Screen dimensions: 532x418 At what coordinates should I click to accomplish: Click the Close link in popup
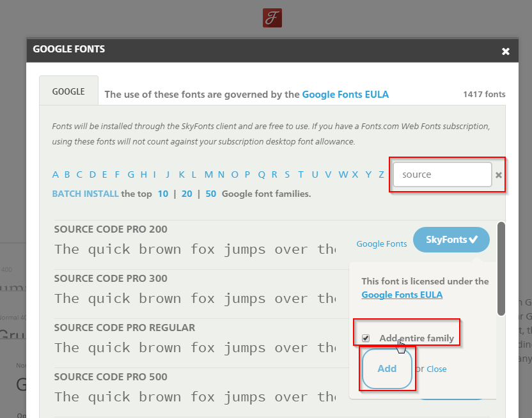pos(437,369)
